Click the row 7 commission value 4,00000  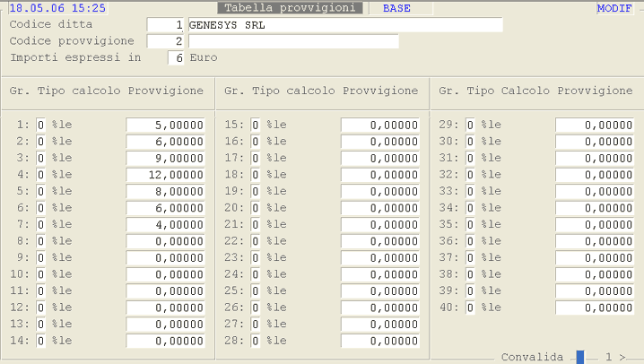click(166, 224)
